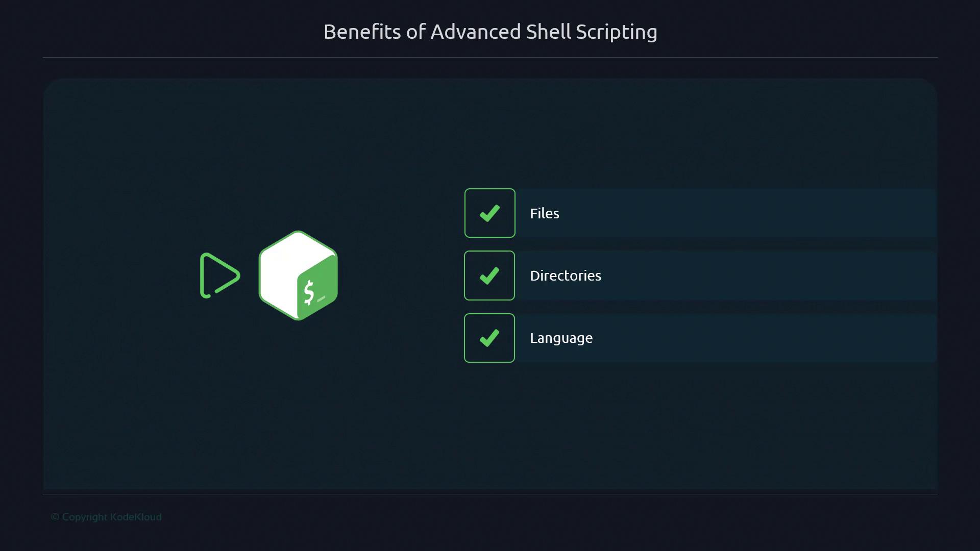Click the Copyright KodeKloud footer text
The height and width of the screenshot is (551, 980).
pyautogui.click(x=106, y=517)
